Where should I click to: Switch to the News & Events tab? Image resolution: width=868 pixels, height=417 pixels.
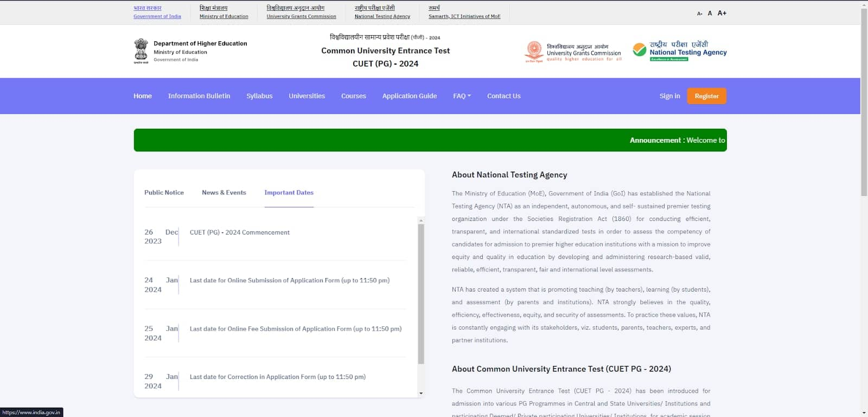click(x=224, y=193)
